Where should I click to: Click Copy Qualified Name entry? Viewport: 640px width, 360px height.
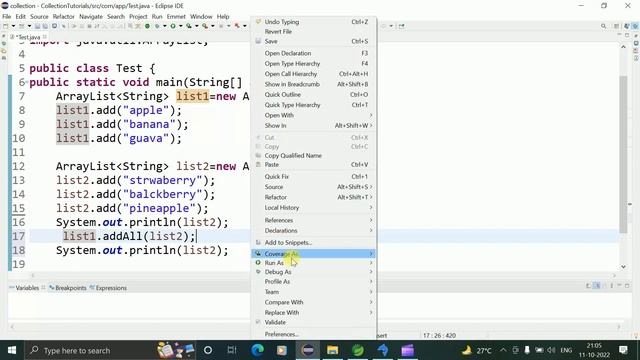tap(313, 156)
